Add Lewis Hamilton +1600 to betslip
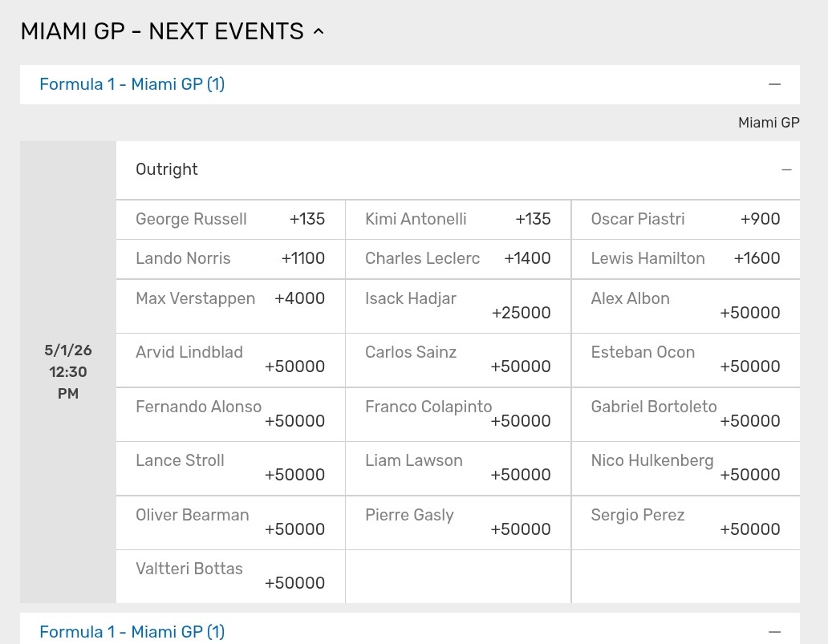 coord(685,259)
